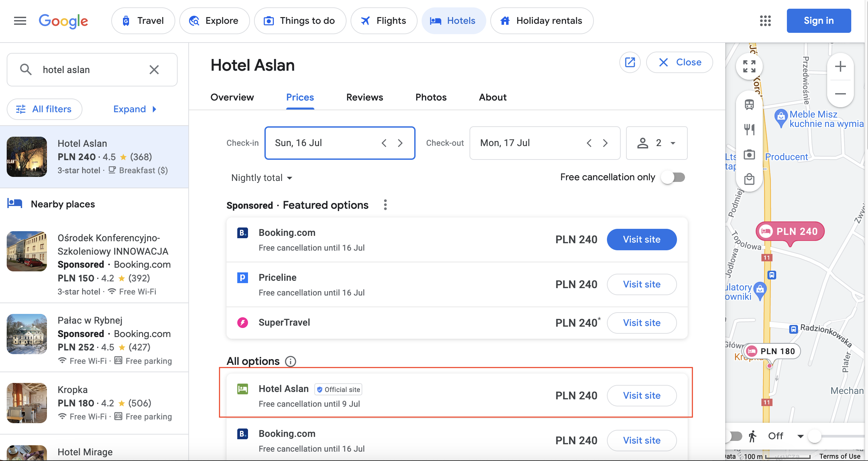Open the Google apps grid
This screenshot has height=461, width=868.
coord(765,21)
